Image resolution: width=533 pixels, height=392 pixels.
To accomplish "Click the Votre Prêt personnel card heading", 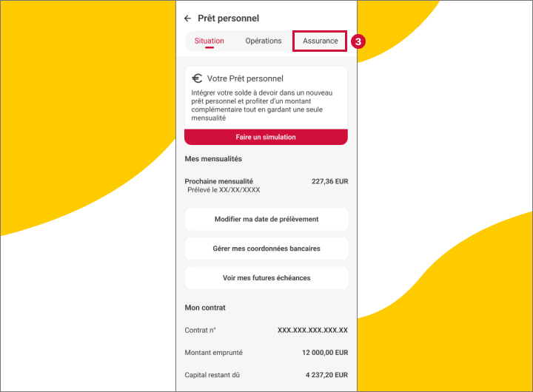I will coord(245,78).
